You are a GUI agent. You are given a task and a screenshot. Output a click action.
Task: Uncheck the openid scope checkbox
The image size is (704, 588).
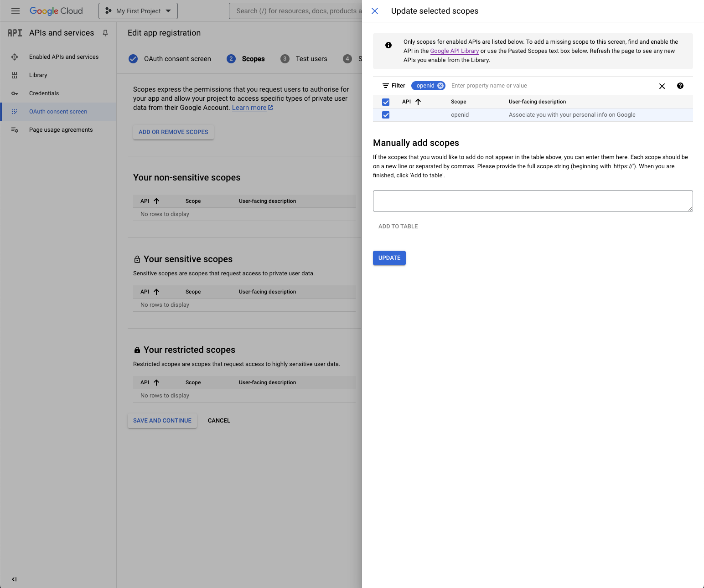pyautogui.click(x=386, y=115)
